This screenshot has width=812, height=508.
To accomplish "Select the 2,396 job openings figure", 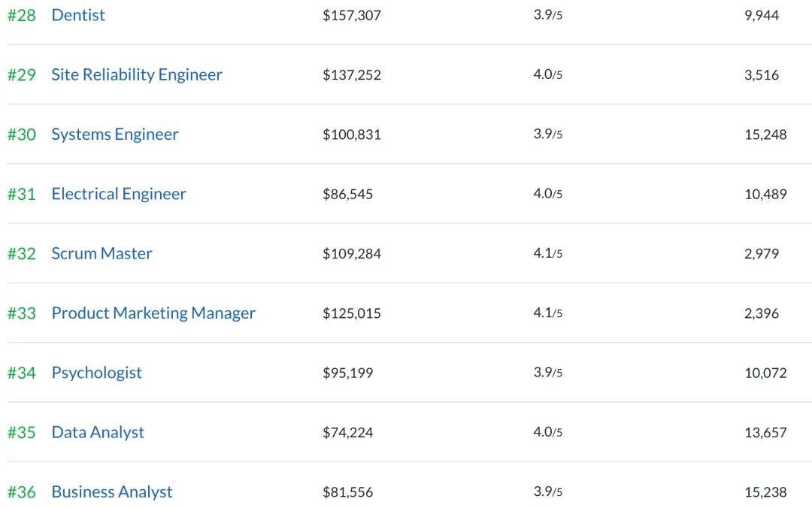I will 762,313.
